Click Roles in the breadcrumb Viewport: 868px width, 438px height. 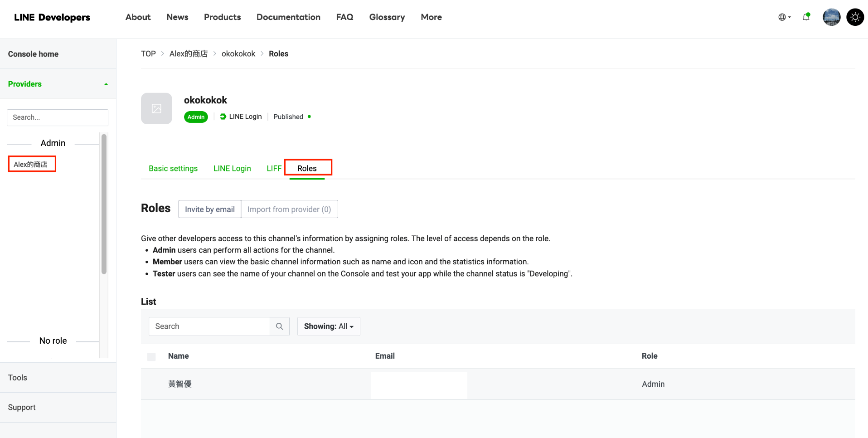[x=279, y=54]
